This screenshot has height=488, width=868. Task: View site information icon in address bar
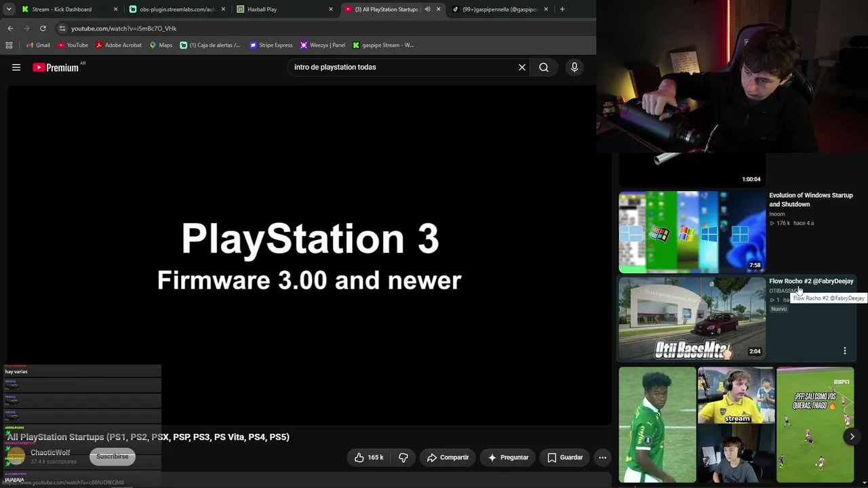click(x=62, y=28)
